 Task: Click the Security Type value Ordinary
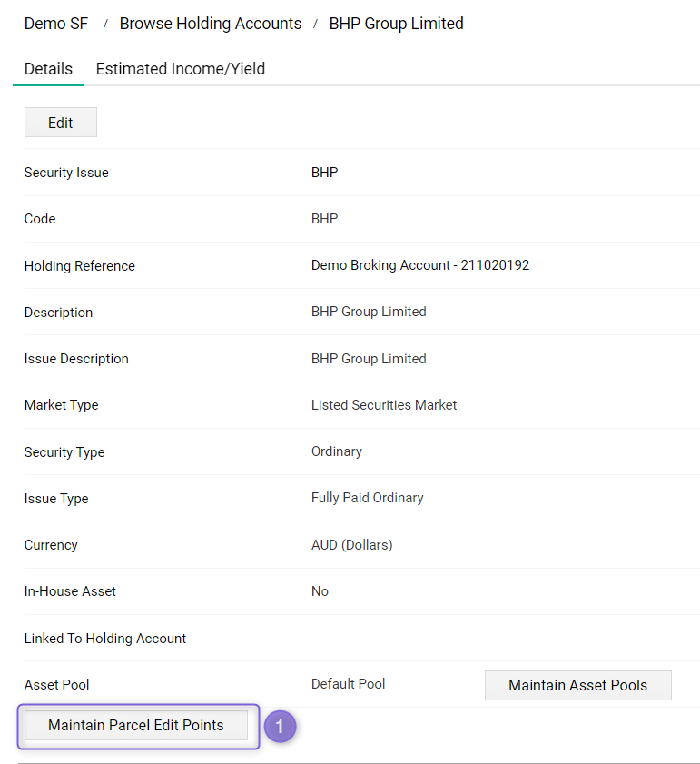tap(337, 451)
